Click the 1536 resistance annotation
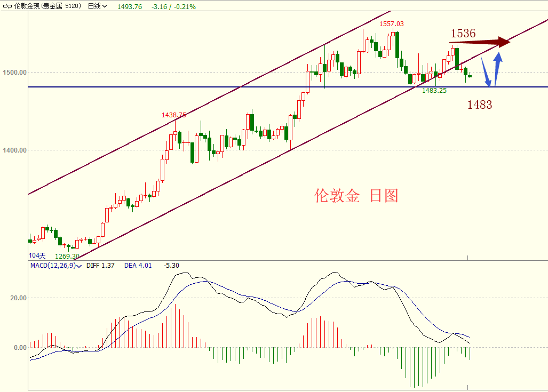The image size is (548, 392). click(x=463, y=33)
